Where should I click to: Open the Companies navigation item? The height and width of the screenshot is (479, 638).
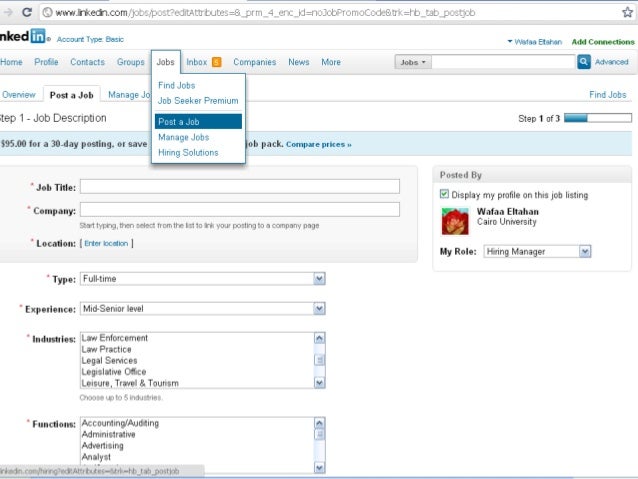pyautogui.click(x=255, y=62)
